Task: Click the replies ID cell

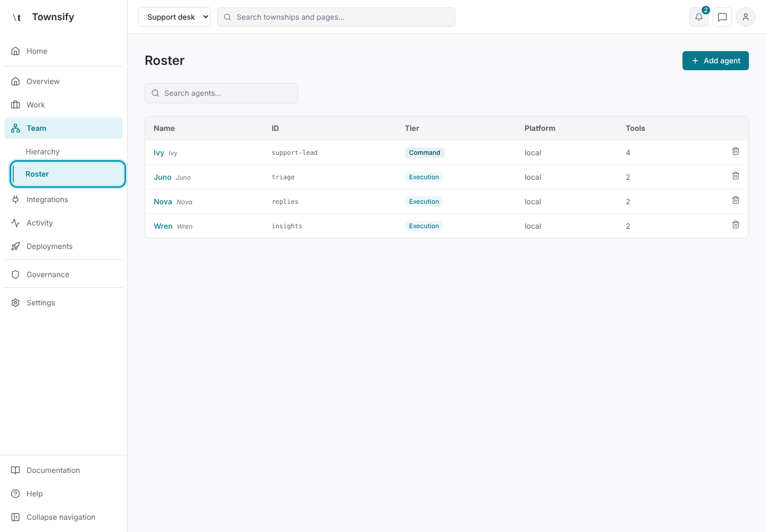Action: click(x=285, y=202)
